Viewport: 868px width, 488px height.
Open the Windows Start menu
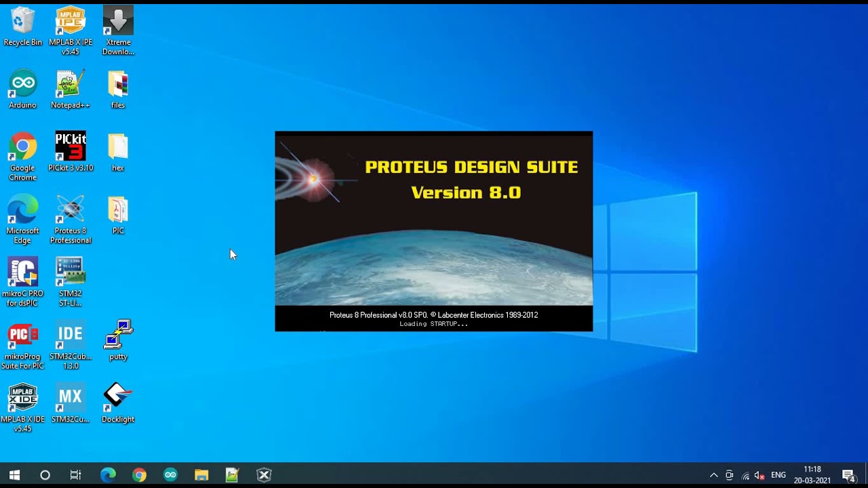pos(14,475)
